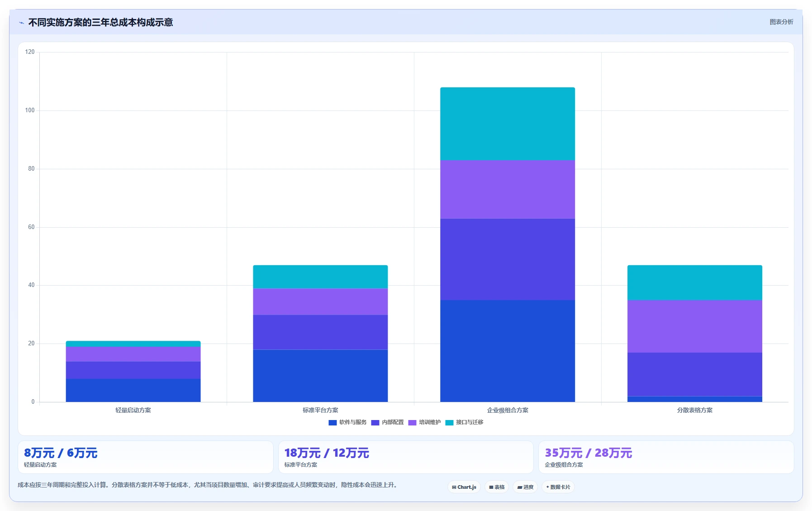Click the 内部配置 segment of 轻量启动方案 bar
The image size is (812, 511).
click(133, 370)
